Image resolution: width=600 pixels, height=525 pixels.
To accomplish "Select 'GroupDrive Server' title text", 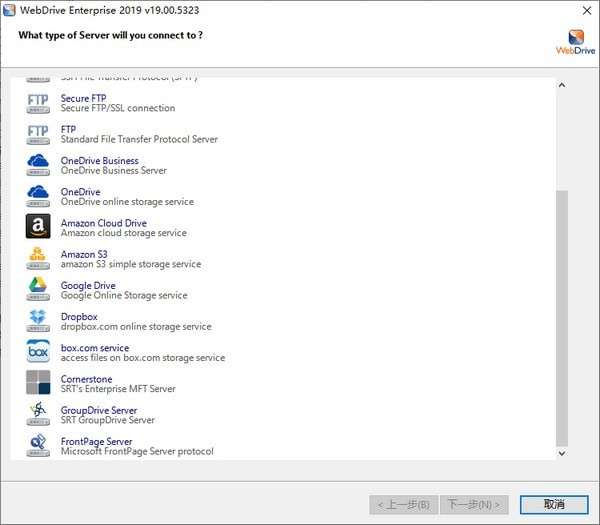I will (x=99, y=410).
